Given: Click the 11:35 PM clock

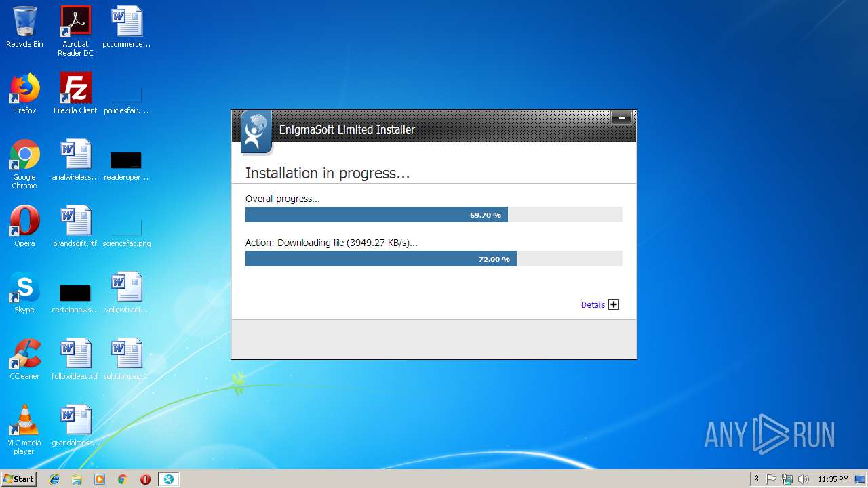Looking at the screenshot, I should click(x=833, y=479).
